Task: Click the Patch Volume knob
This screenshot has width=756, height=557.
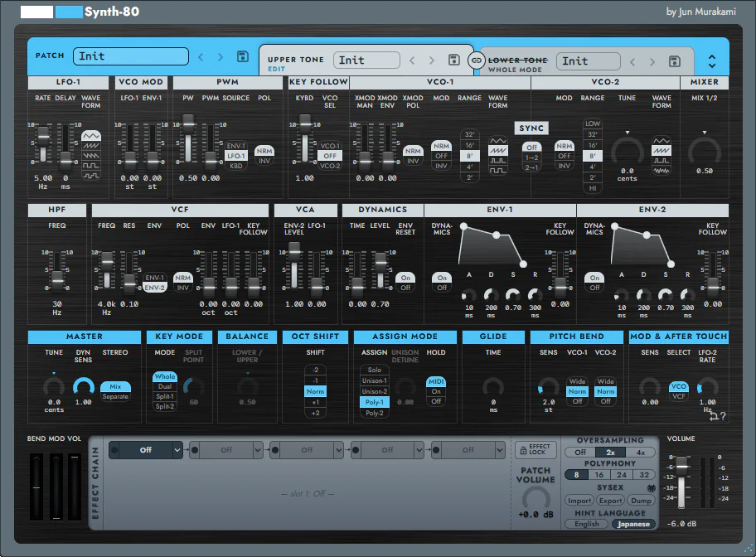Action: point(536,497)
